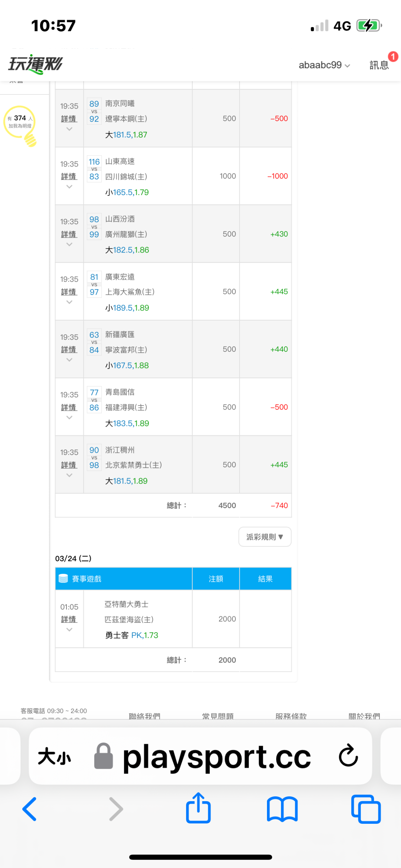Open the 訊息 notifications with red badge

click(379, 65)
